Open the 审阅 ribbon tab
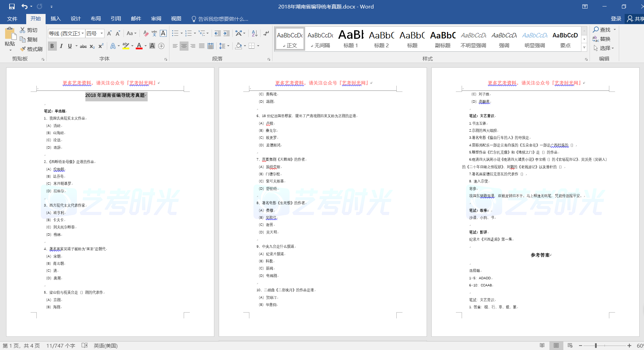 tap(156, 19)
